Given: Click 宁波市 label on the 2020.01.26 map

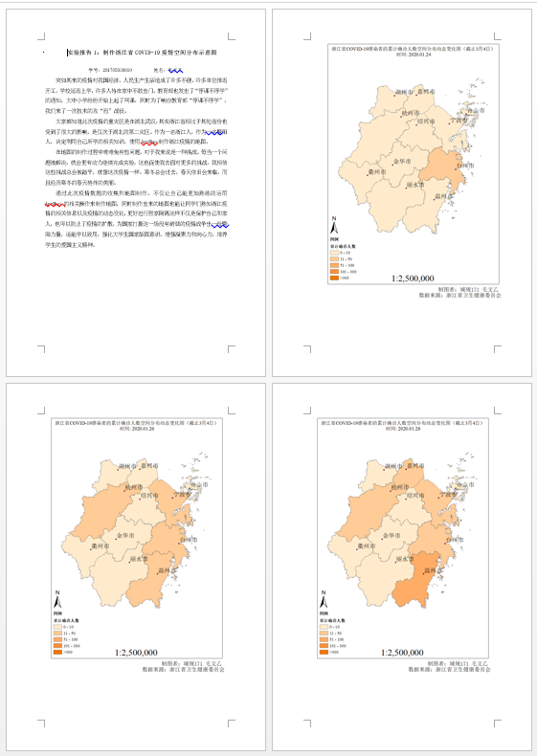Looking at the screenshot, I should tap(182, 495).
